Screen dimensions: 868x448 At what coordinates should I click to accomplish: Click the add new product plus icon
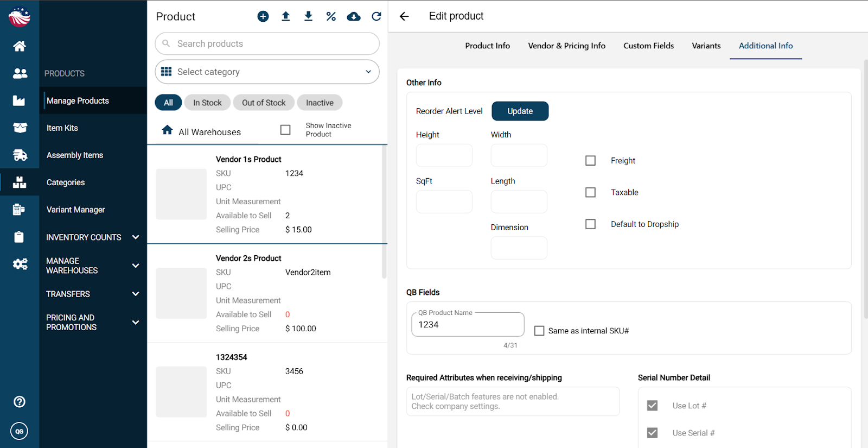[263, 16]
